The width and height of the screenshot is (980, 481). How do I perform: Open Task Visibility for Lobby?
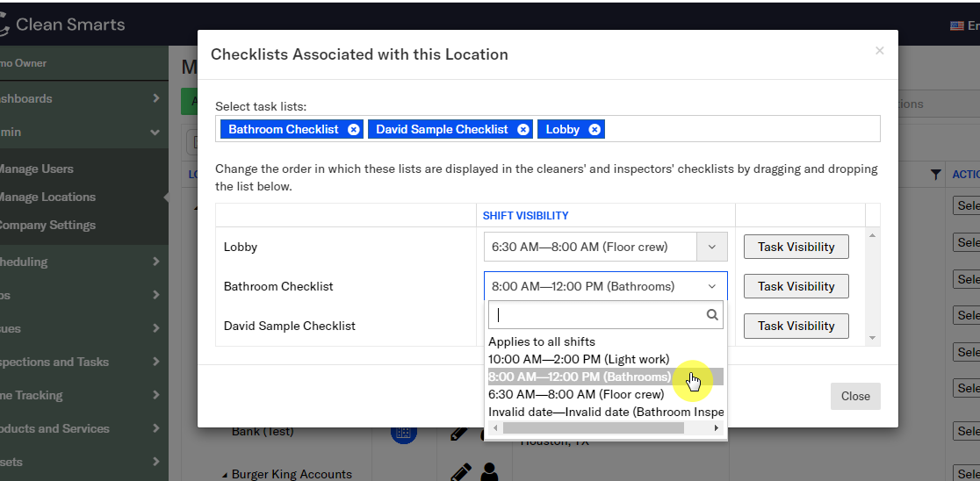(796, 247)
